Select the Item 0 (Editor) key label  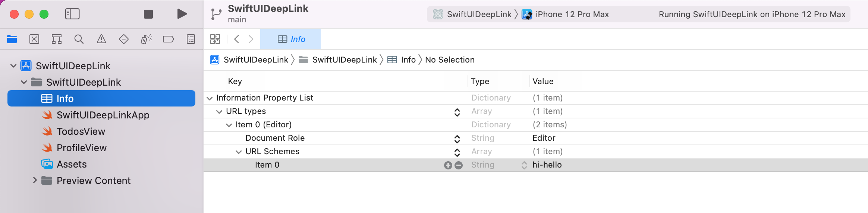click(x=264, y=125)
